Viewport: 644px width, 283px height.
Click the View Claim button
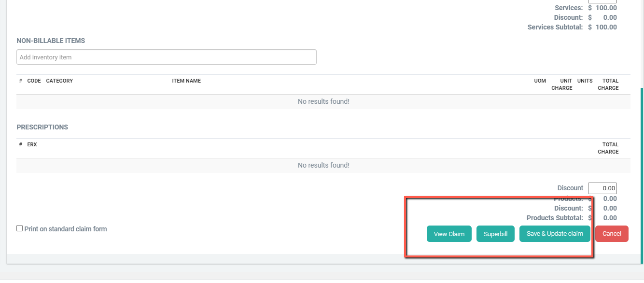pyautogui.click(x=449, y=234)
